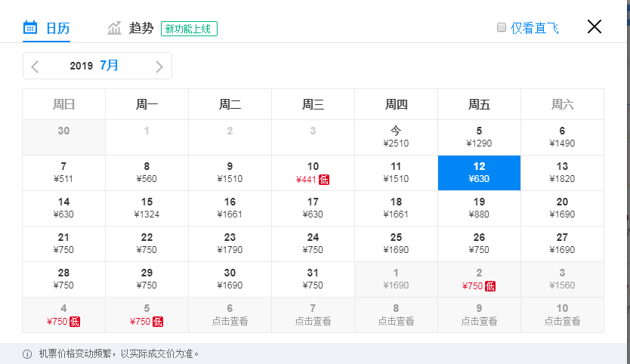Click 点击查看 under August 10
This screenshot has height=364, width=630.
(x=562, y=321)
